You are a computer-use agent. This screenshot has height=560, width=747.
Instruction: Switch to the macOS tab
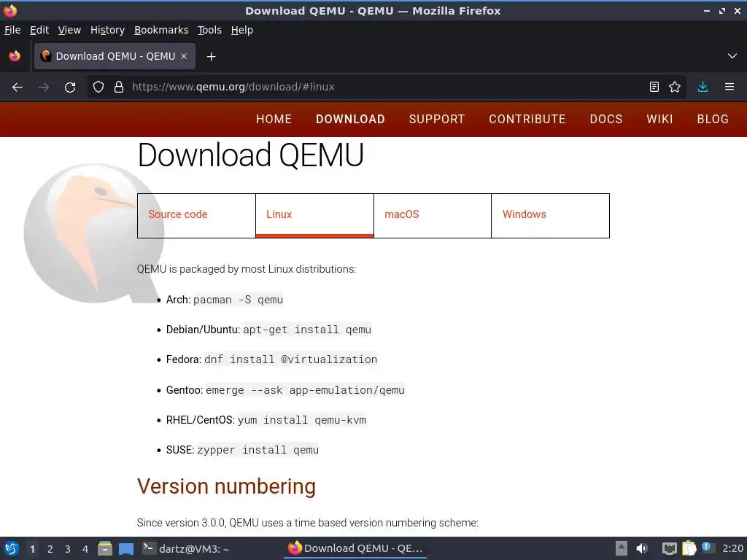433,215
